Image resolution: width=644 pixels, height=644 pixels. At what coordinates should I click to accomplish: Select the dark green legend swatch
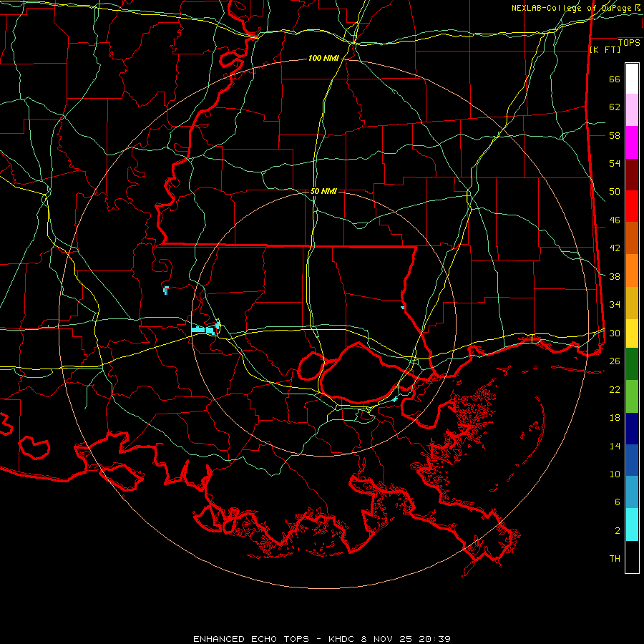click(632, 364)
